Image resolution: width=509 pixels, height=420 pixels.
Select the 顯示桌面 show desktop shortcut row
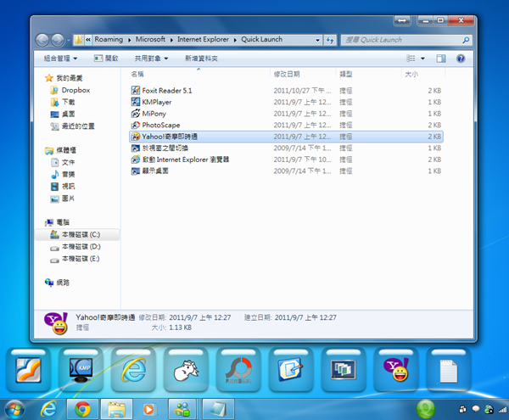(x=286, y=171)
